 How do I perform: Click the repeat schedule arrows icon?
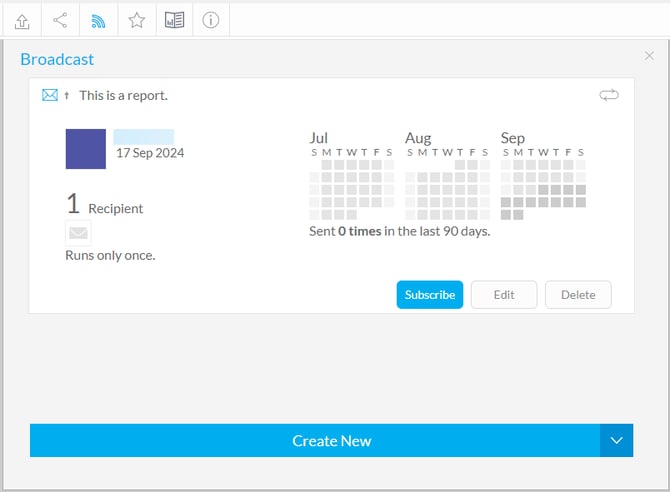608,95
